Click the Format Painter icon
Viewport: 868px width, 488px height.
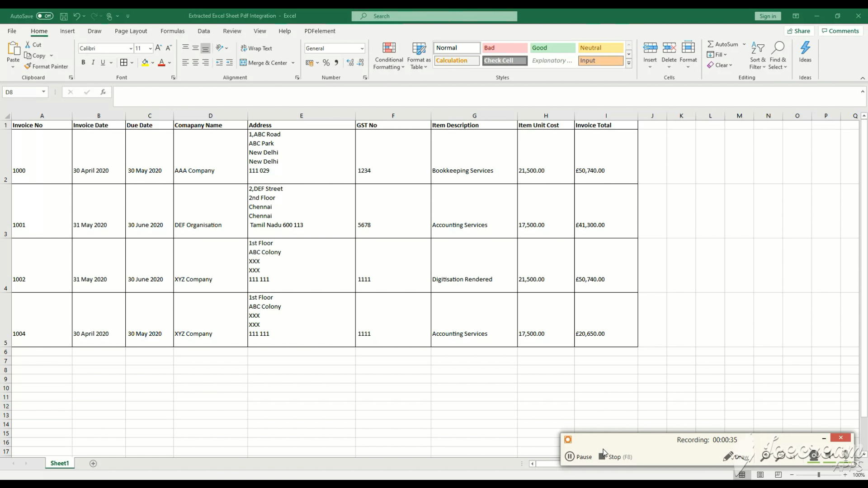tap(28, 66)
